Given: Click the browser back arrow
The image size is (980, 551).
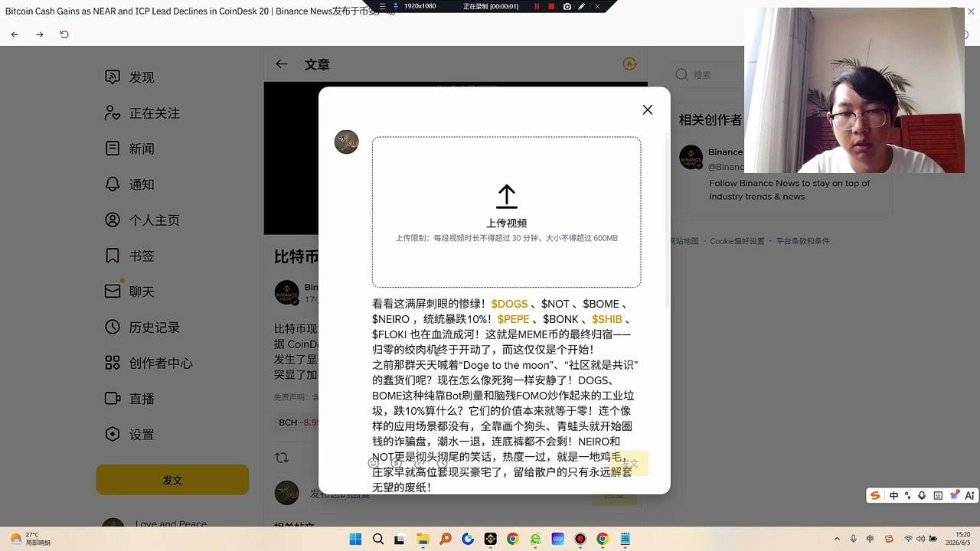Looking at the screenshot, I should 15,34.
